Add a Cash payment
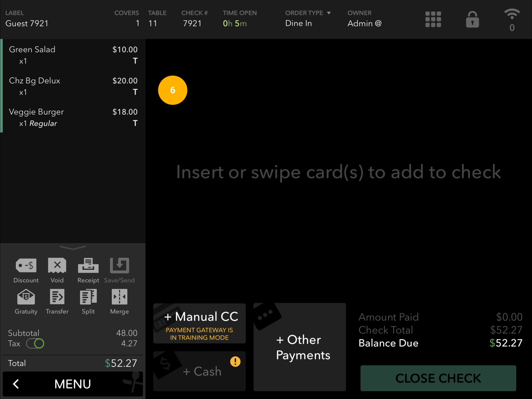 point(199,371)
